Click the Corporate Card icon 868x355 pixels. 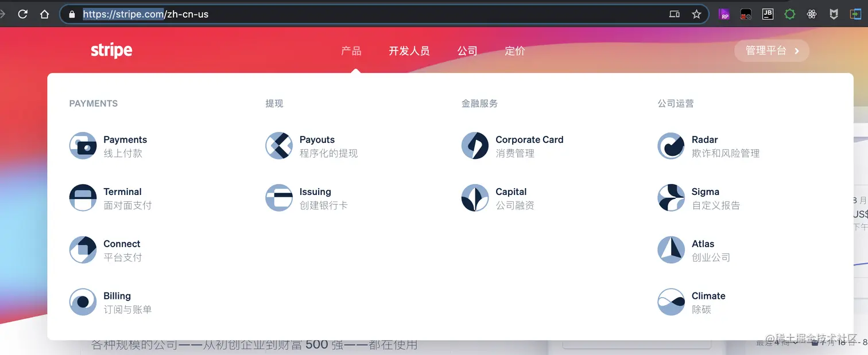point(475,146)
